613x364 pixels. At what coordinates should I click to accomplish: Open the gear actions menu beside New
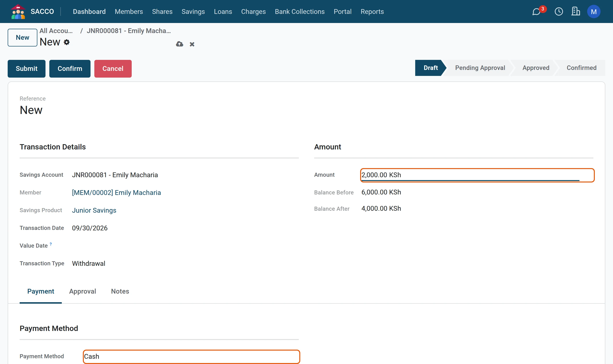[67, 42]
